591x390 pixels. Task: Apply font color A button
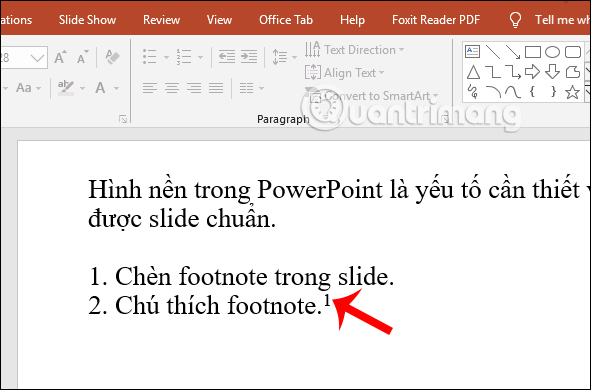point(100,88)
